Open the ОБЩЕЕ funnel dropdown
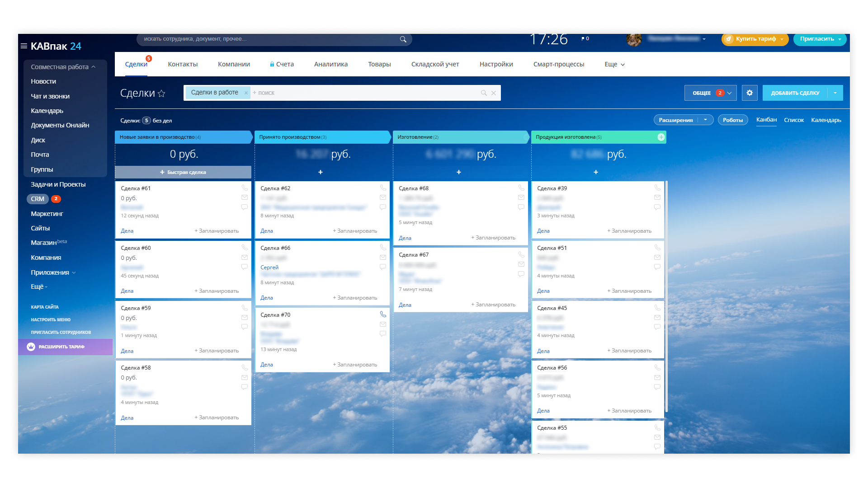Image resolution: width=868 pixels, height=488 pixels. (710, 93)
